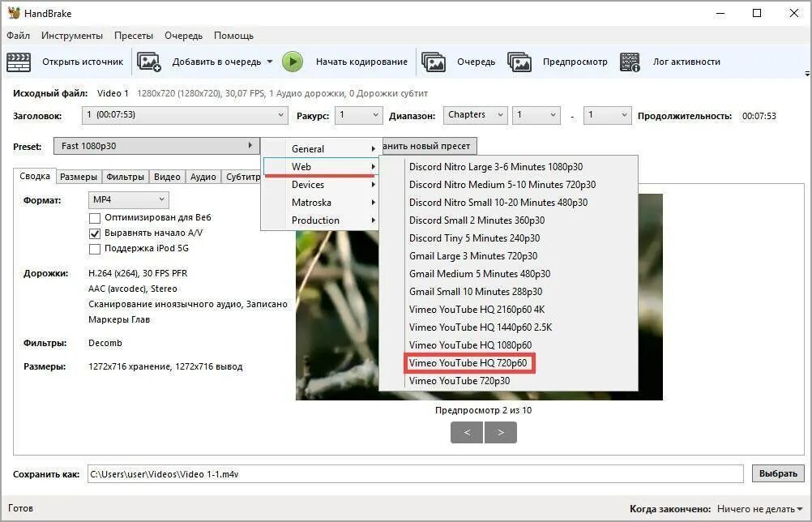Switch to the Фильтры tab

coord(126,177)
